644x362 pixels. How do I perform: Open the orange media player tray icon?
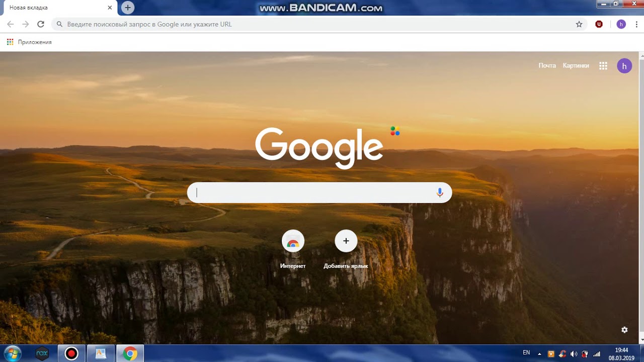551,354
